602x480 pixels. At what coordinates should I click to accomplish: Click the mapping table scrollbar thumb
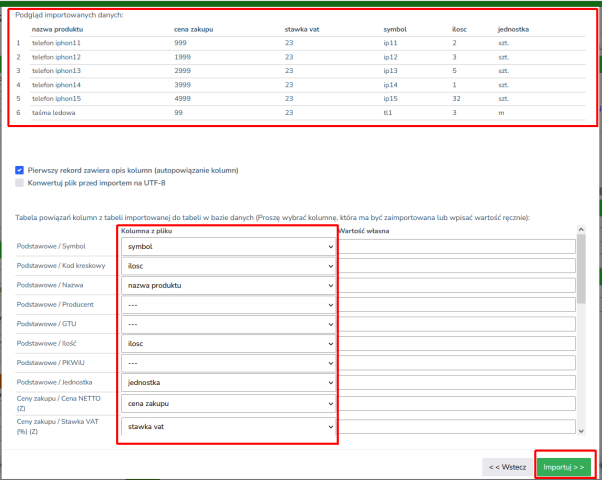(x=581, y=268)
